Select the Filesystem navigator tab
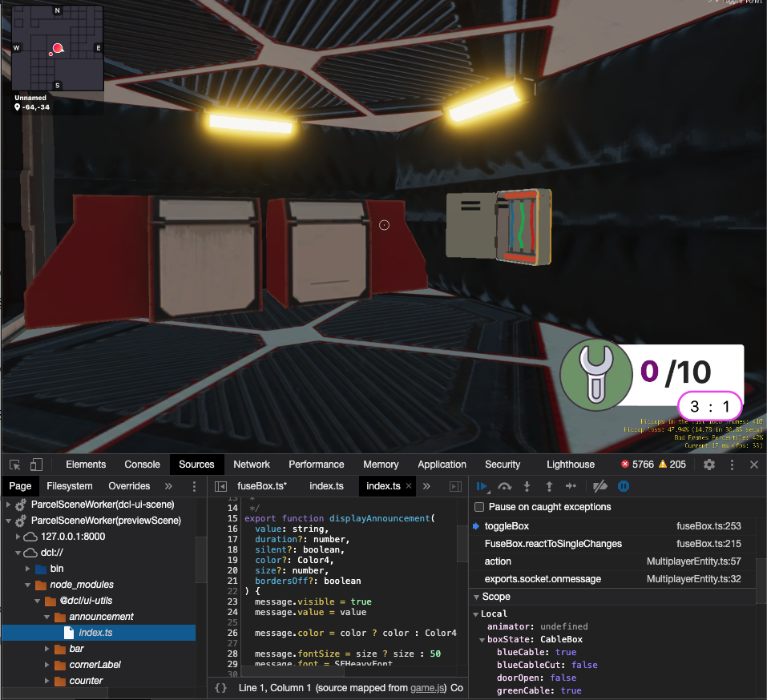 (x=70, y=486)
